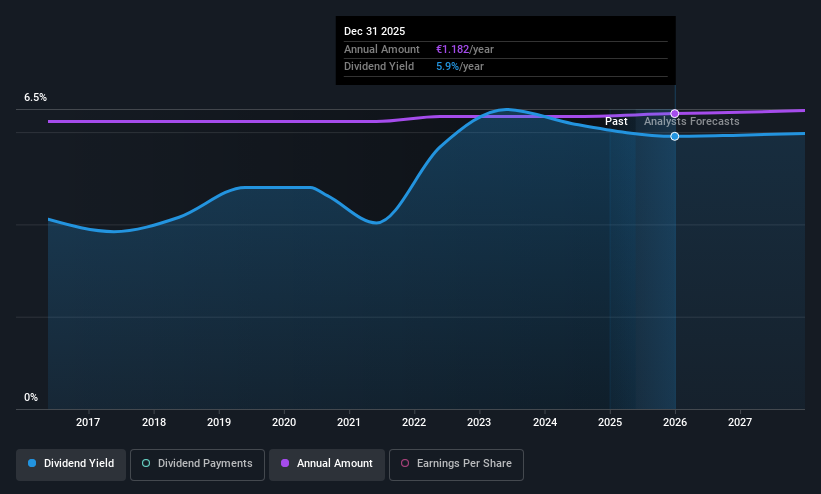Image resolution: width=821 pixels, height=494 pixels.
Task: Click the Dec 31 2025 tooltip header
Action: 374,31
